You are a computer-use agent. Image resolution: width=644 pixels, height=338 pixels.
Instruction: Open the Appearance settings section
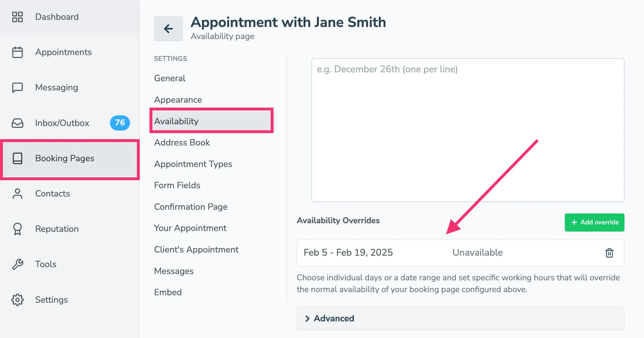[x=178, y=100]
